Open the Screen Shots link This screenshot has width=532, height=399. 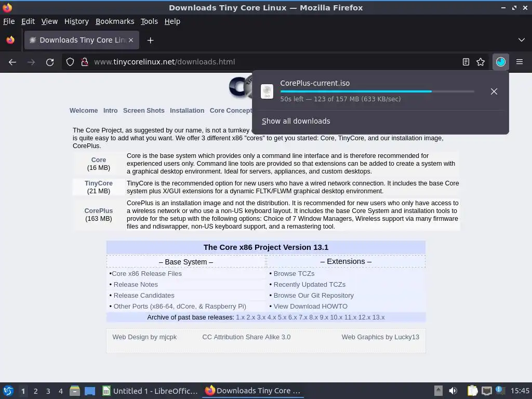pos(143,111)
